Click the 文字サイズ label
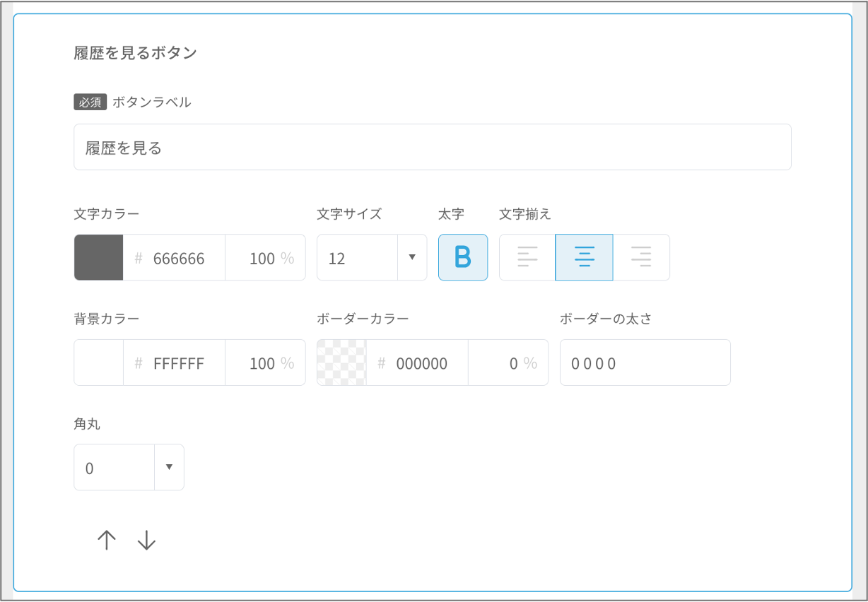Viewport: 868px width, 602px height. pos(349,213)
